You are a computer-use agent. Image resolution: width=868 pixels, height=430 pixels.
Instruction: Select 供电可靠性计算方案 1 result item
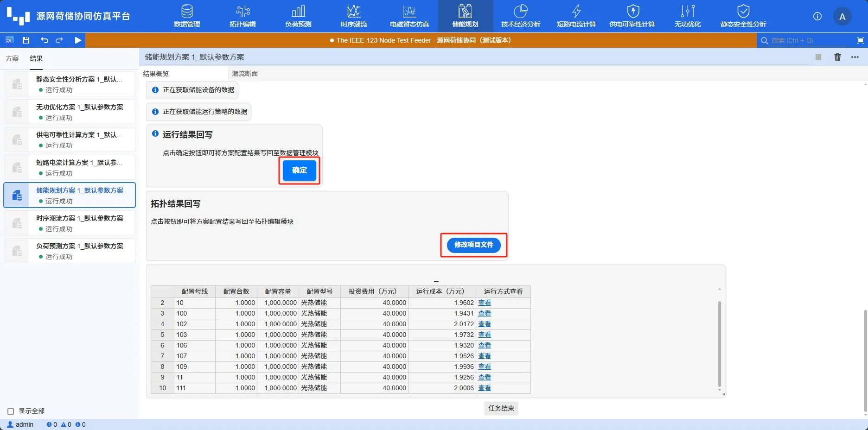click(x=70, y=139)
